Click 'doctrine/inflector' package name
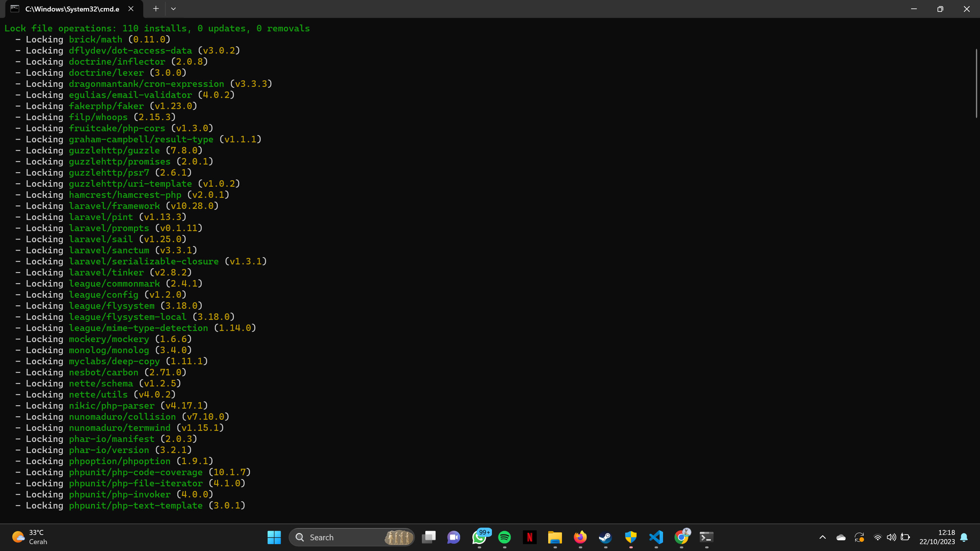 point(117,62)
